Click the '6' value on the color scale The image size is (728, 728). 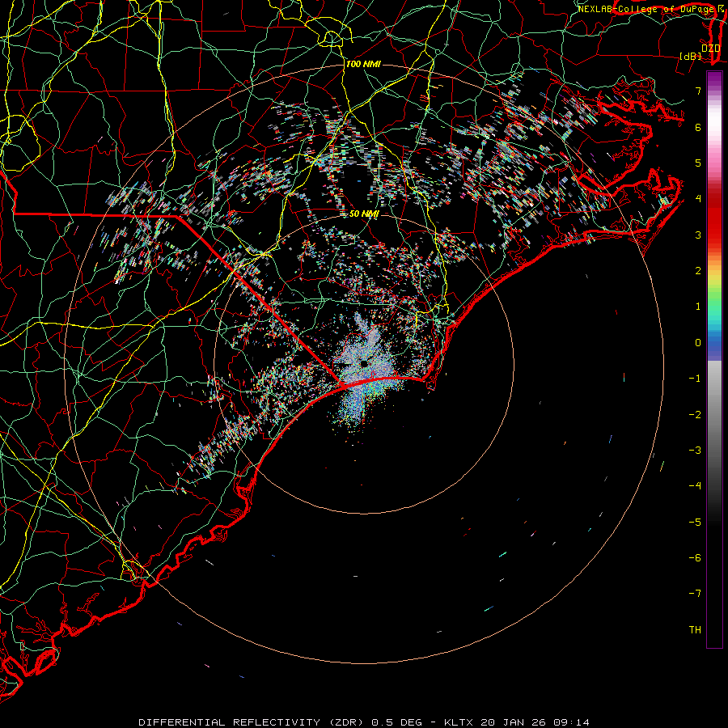(698, 127)
